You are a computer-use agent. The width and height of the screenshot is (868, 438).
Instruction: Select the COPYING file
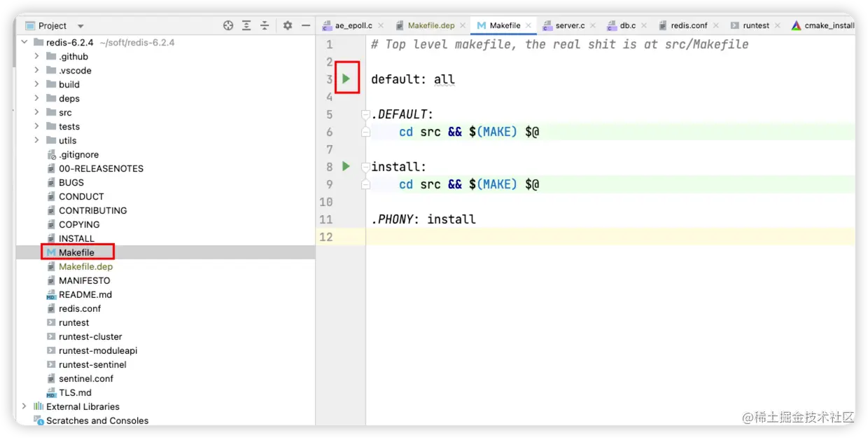tap(79, 224)
